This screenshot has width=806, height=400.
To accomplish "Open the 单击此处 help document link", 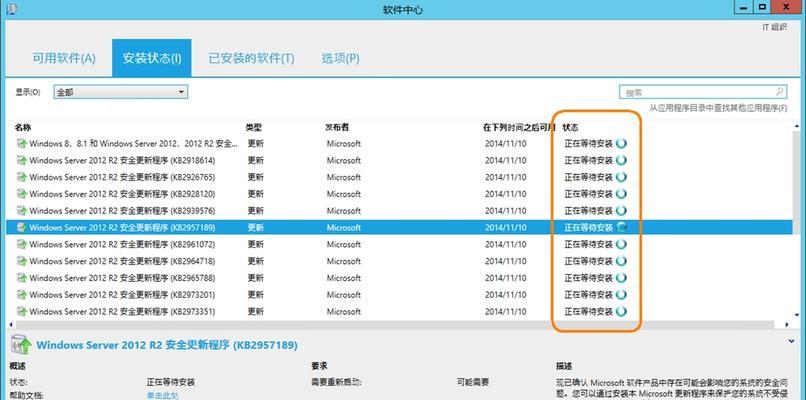I will [x=162, y=395].
